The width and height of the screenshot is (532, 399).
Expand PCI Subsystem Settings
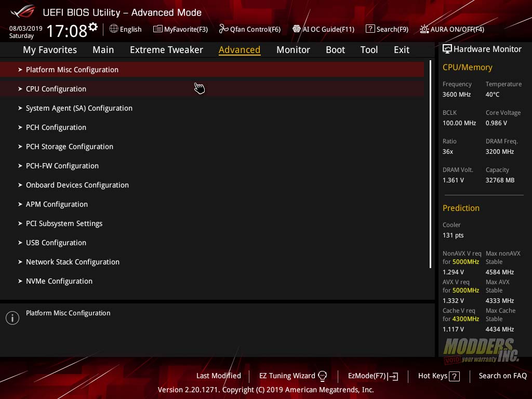click(x=212, y=223)
